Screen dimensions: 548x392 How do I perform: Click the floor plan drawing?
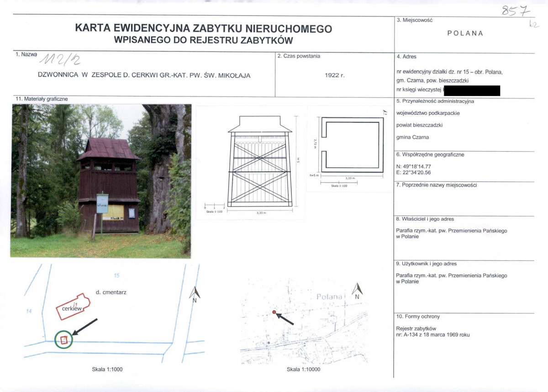352,145
